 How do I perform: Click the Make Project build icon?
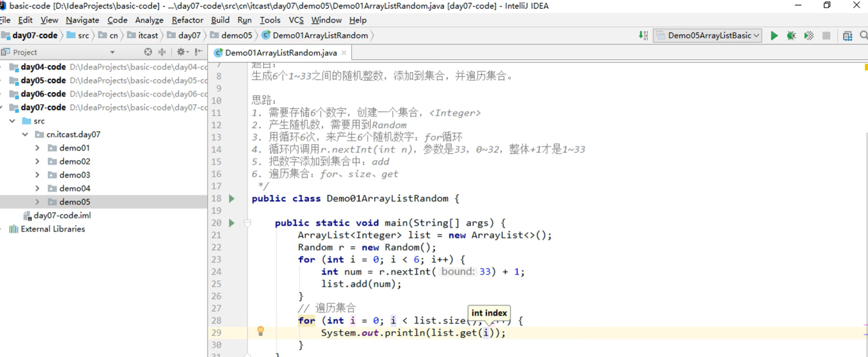643,36
